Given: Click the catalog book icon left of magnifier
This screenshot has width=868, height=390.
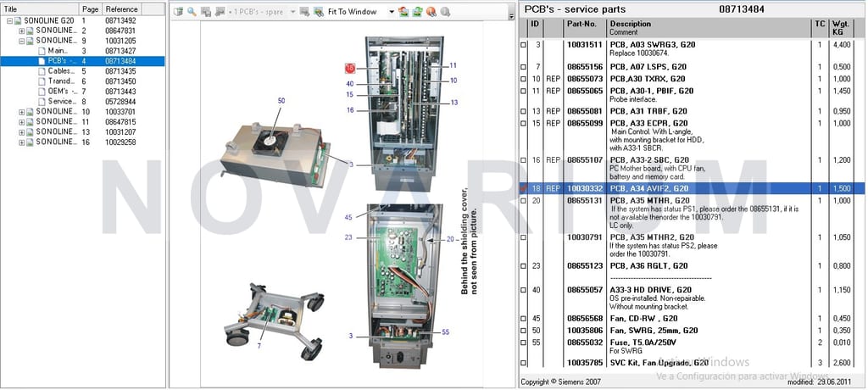Looking at the screenshot, I should tap(178, 12).
